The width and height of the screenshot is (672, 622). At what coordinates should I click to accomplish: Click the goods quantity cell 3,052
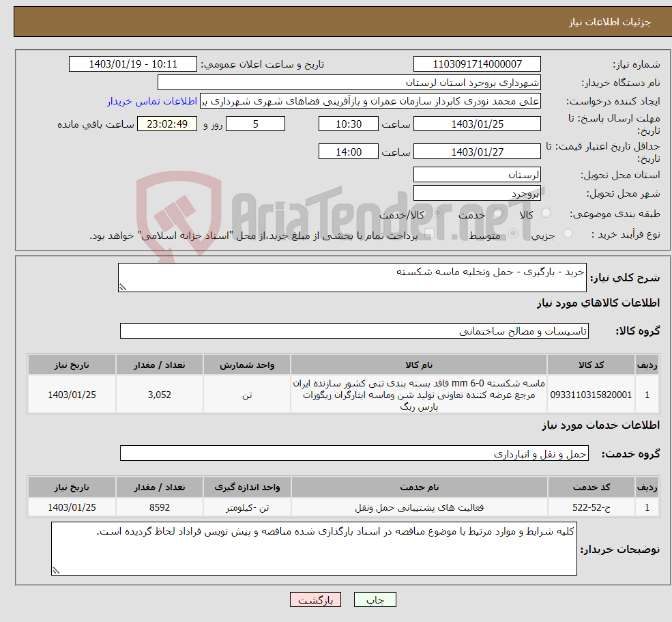(x=160, y=395)
